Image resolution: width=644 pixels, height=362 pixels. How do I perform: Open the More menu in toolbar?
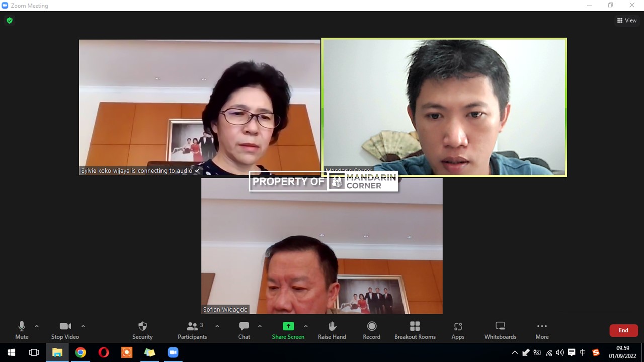pyautogui.click(x=542, y=330)
